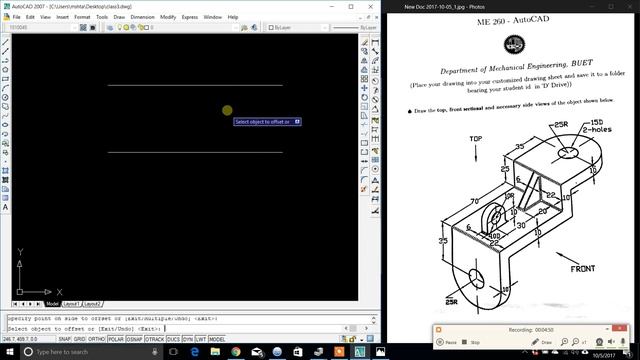
Task: Click the command line horizontal scrollbar thumb
Action: pos(353,328)
